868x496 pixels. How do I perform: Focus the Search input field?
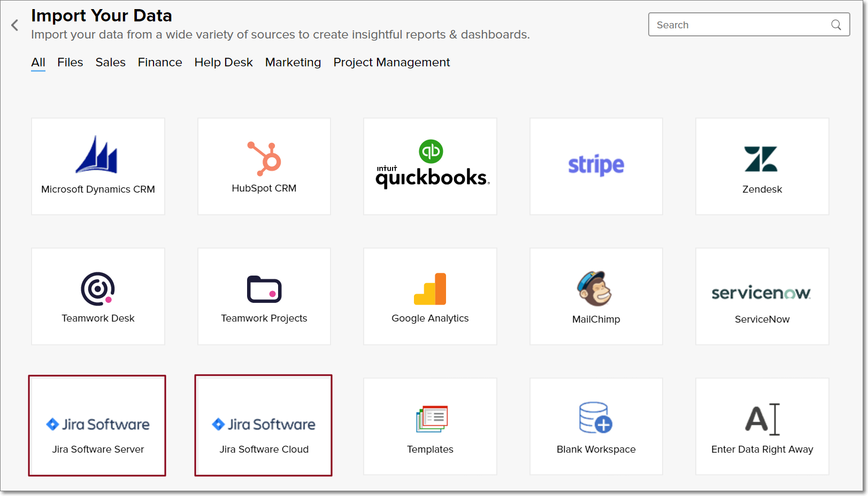click(749, 25)
